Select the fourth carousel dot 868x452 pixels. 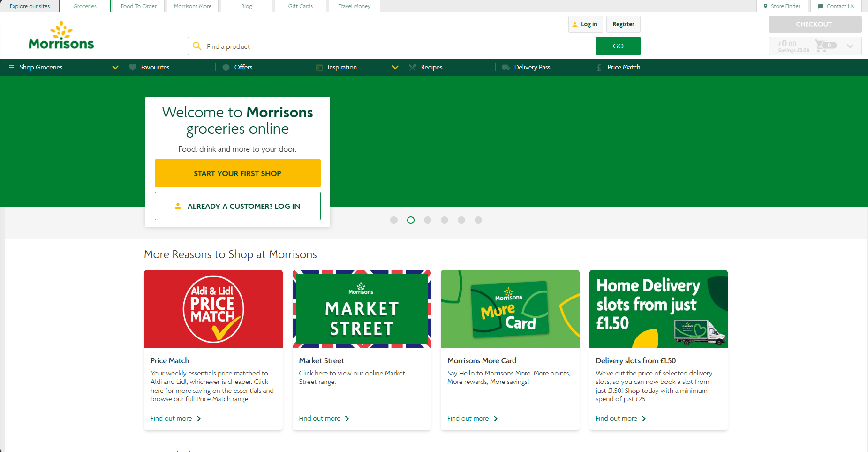(x=445, y=220)
